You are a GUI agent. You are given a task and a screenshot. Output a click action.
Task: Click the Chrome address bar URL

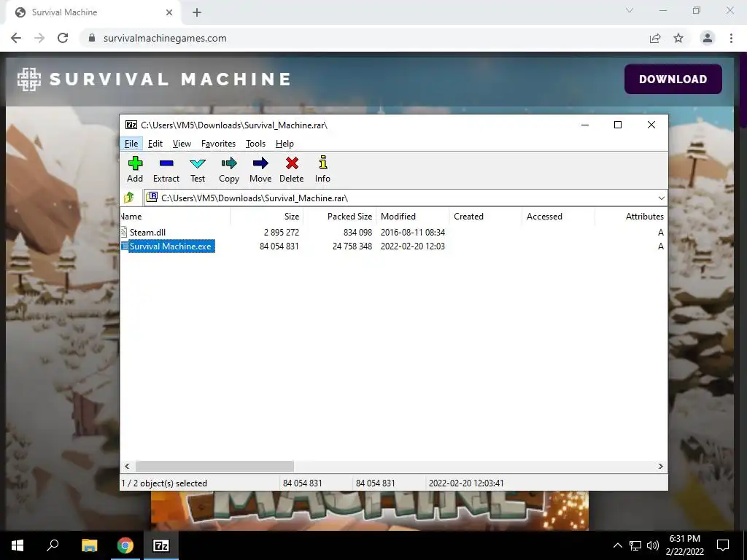[165, 38]
